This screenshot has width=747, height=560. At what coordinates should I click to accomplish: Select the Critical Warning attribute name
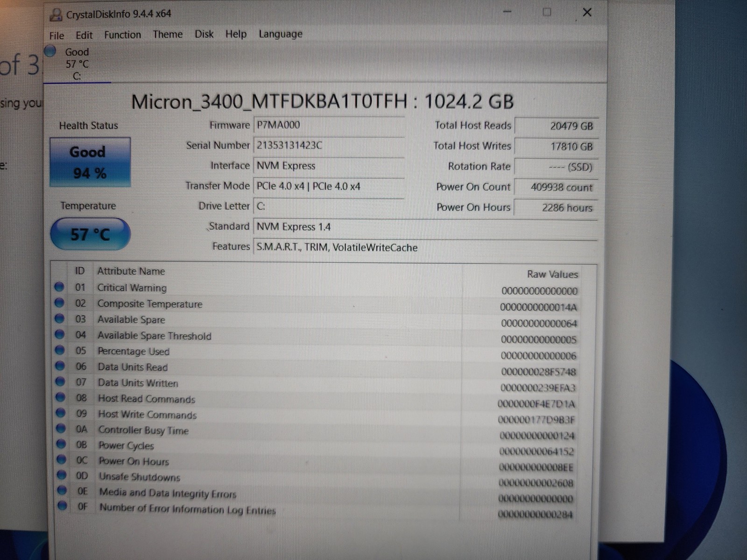pos(132,288)
